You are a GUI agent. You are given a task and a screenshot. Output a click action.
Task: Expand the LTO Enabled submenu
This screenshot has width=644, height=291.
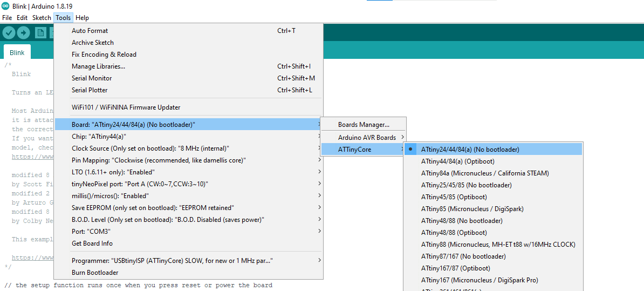coord(189,172)
